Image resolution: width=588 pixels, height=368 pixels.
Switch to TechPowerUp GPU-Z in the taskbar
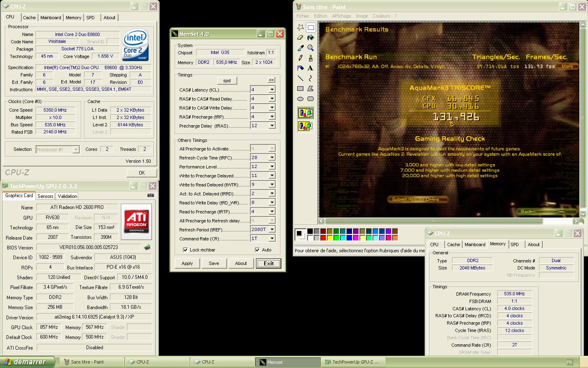(352, 362)
